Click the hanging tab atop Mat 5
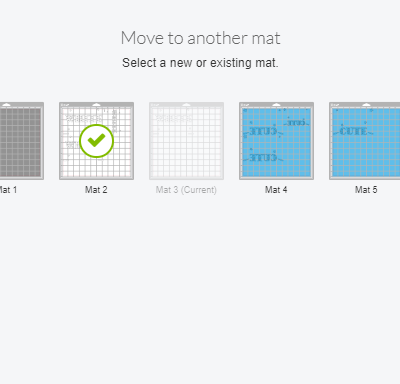400x384 pixels. [366, 105]
